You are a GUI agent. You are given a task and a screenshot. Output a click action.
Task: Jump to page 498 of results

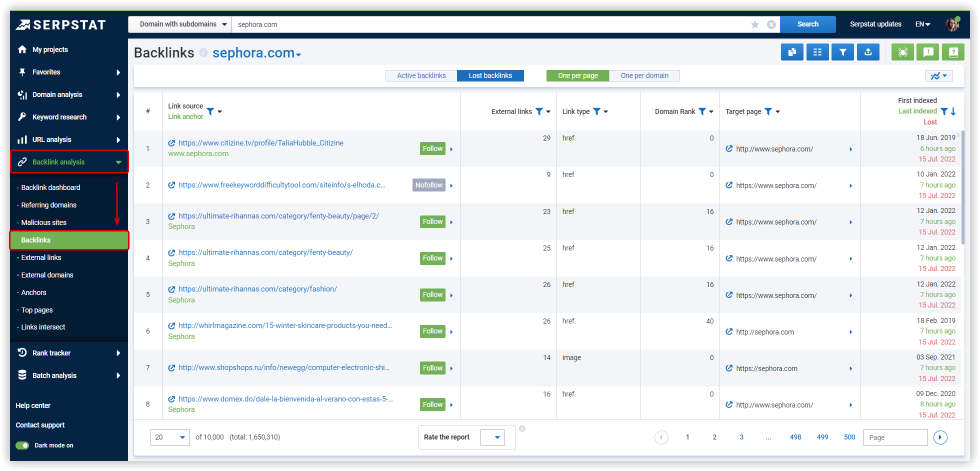pos(795,437)
